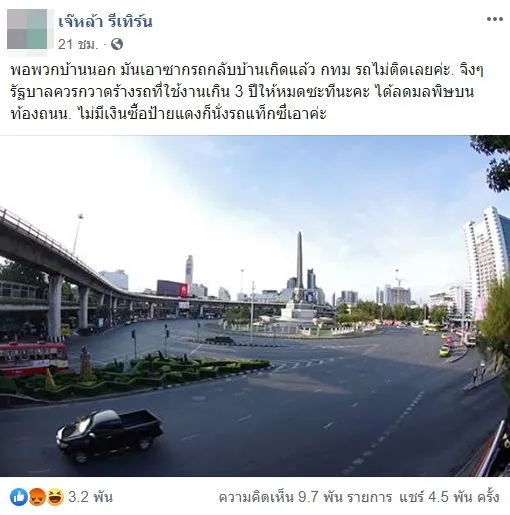This screenshot has height=515, width=510.
Task: Open the 3.2 พัน reactions count
Action: [90, 497]
